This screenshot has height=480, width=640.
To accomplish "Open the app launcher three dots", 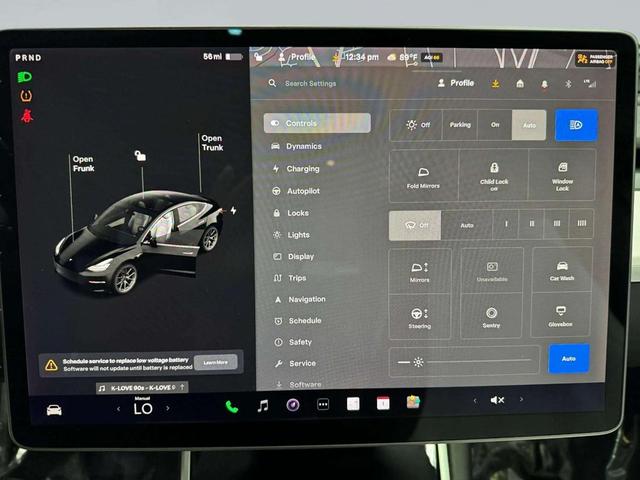I will click(x=323, y=404).
